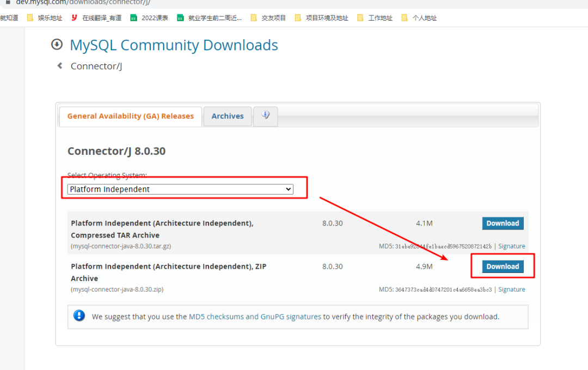Click the MySQL Community Downloads heading link
This screenshot has height=370, width=588.
174,45
